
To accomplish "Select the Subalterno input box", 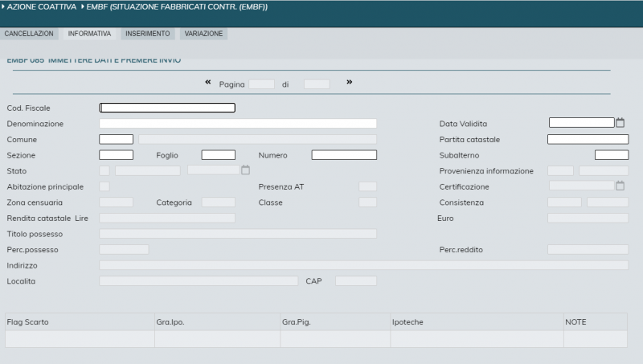I will click(x=611, y=155).
